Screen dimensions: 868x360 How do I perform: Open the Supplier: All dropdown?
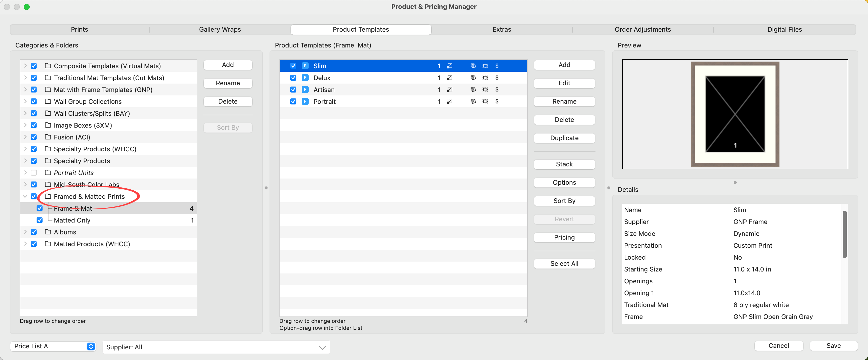pyautogui.click(x=216, y=347)
